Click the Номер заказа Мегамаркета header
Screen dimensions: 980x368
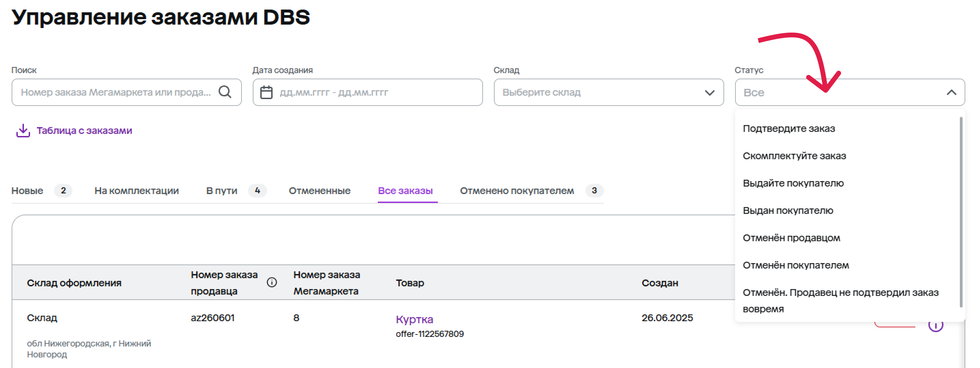327,283
